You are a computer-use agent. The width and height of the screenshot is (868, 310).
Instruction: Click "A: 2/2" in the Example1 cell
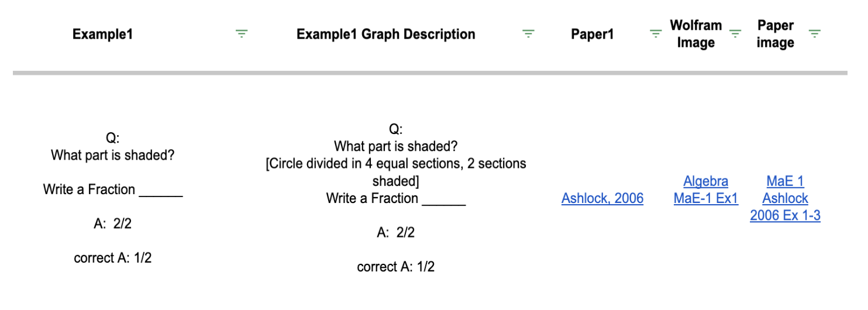(113, 224)
